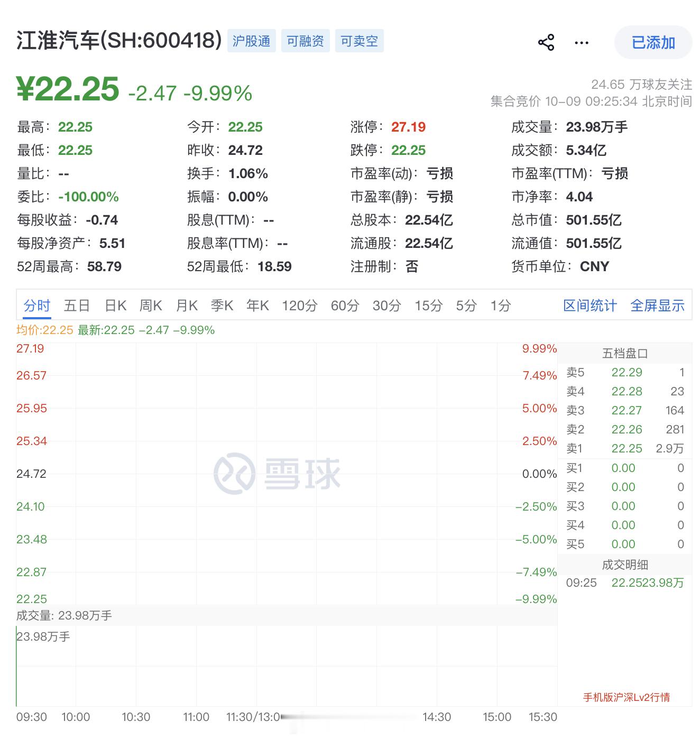Choose the 30分 chart tab
This screenshot has height=740, width=700.
(387, 306)
